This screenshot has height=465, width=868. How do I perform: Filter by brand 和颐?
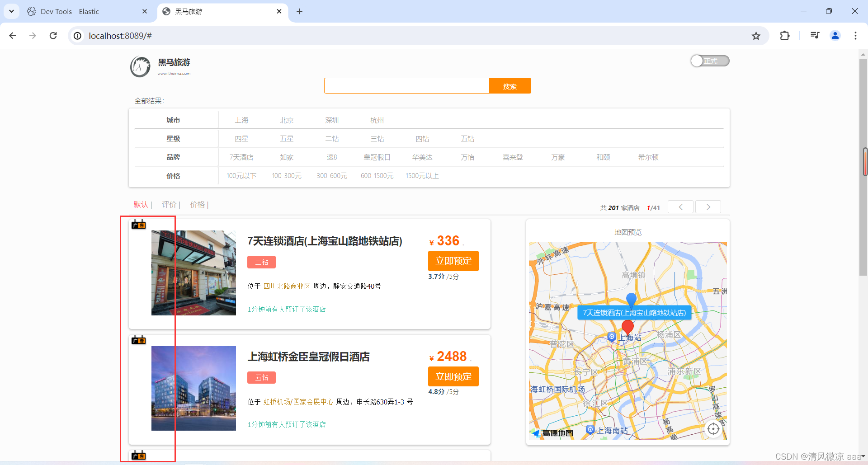click(x=603, y=157)
